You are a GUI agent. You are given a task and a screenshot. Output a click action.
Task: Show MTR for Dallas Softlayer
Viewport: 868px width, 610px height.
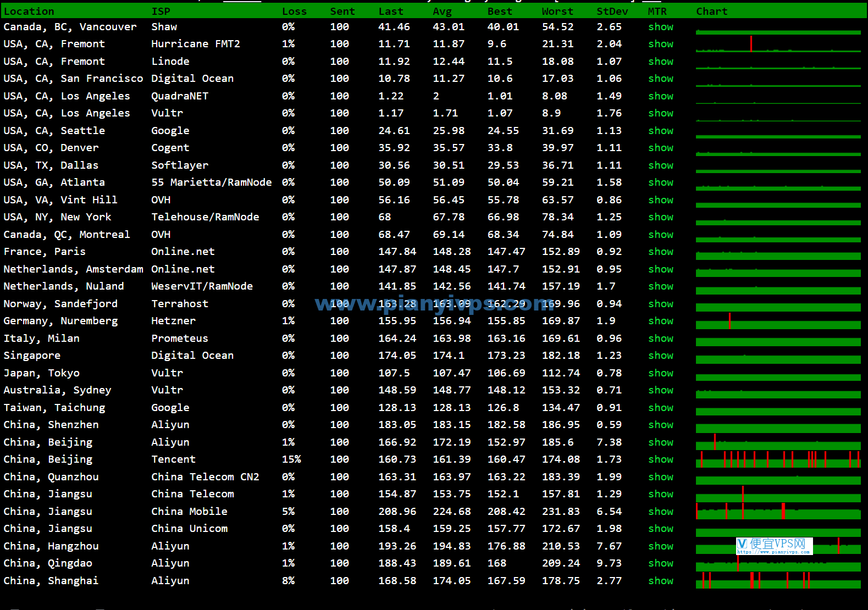coord(660,165)
